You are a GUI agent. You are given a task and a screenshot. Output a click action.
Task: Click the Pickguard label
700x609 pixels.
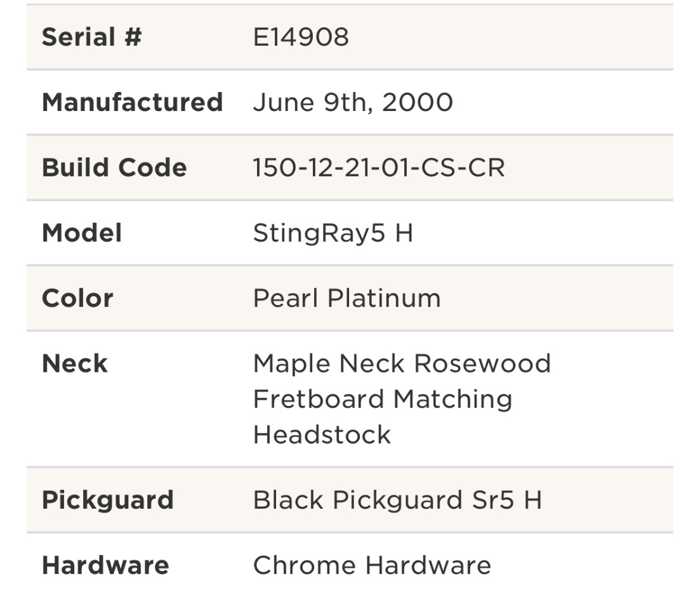(108, 501)
